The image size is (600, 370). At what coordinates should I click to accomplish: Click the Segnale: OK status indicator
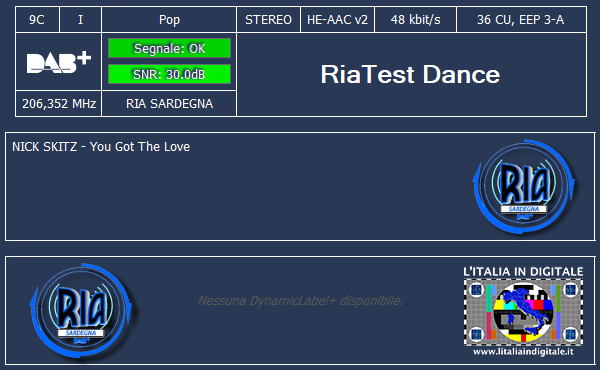(169, 48)
